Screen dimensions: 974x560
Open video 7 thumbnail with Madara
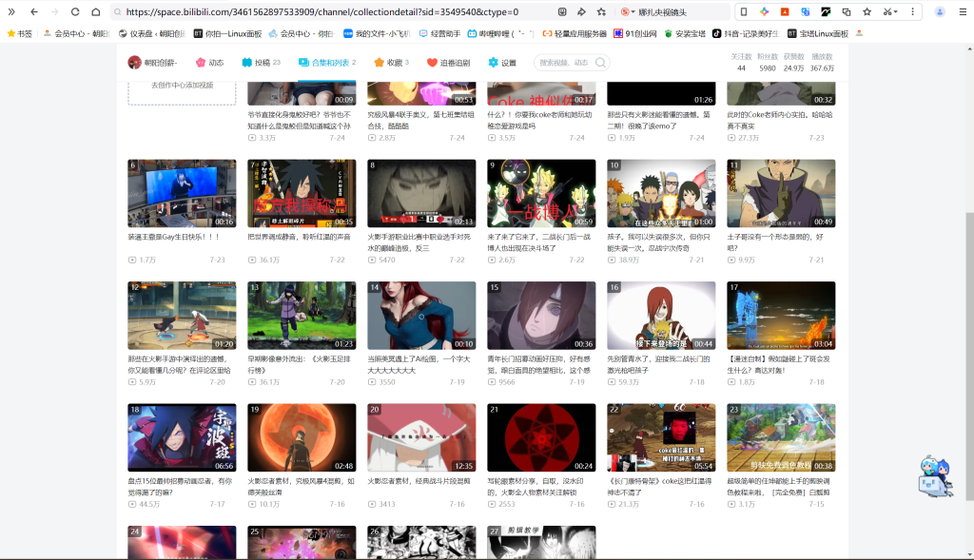pyautogui.click(x=302, y=193)
